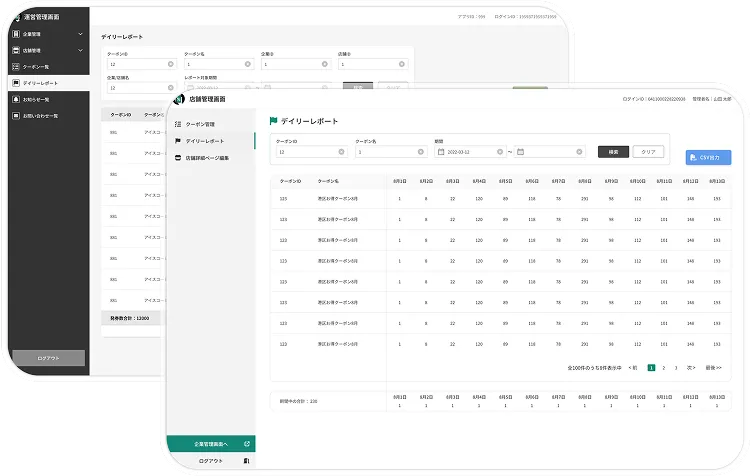Viewport: 750px width, 476px height.
Task: Click the 店舗詳細ページ編集 icon in the sidebar
Action: [x=178, y=158]
